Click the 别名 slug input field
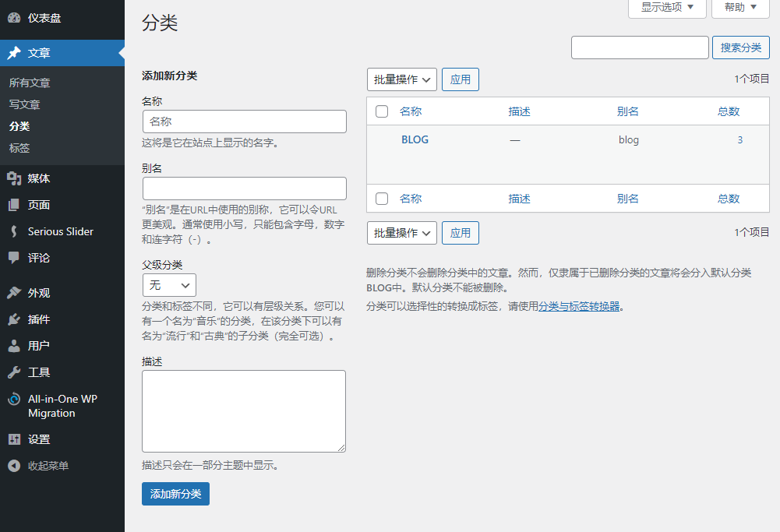Image resolution: width=780 pixels, height=532 pixels. click(244, 188)
